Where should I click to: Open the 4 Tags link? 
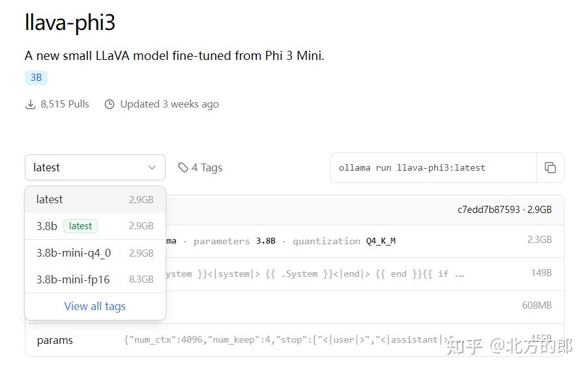[x=206, y=168]
